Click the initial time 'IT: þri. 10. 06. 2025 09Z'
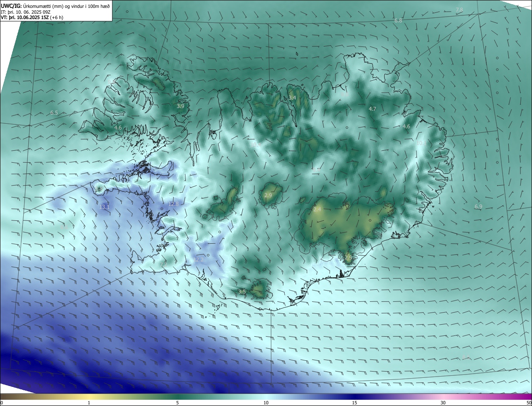Viewport: 532px width, 406px height. 26,12
